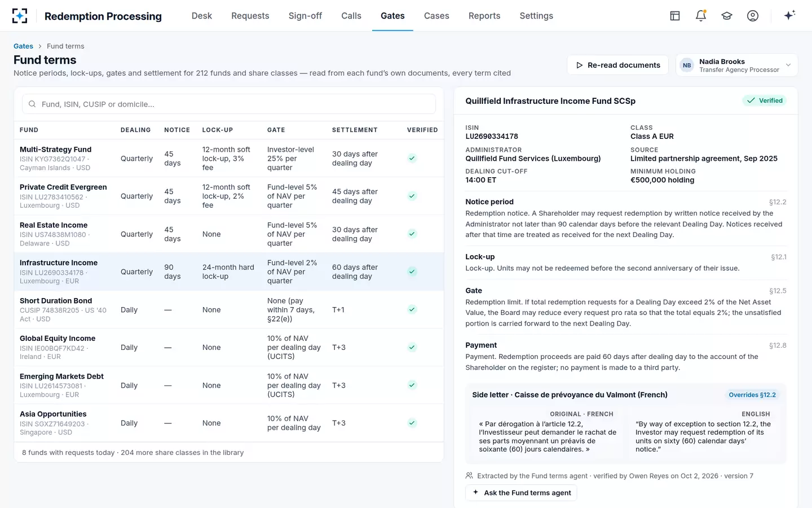
Task: Select the Infrastructure Income row
Action: (x=229, y=271)
